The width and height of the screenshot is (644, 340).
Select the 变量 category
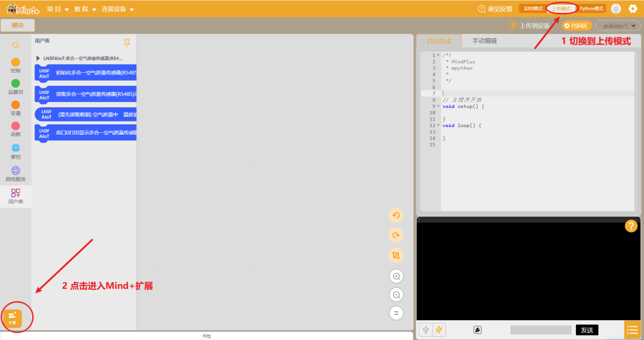click(x=16, y=109)
